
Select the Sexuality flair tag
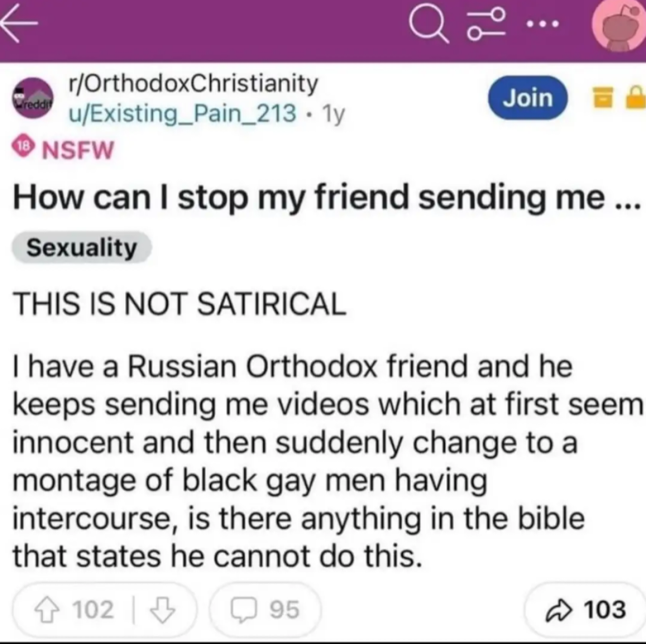[x=81, y=247]
